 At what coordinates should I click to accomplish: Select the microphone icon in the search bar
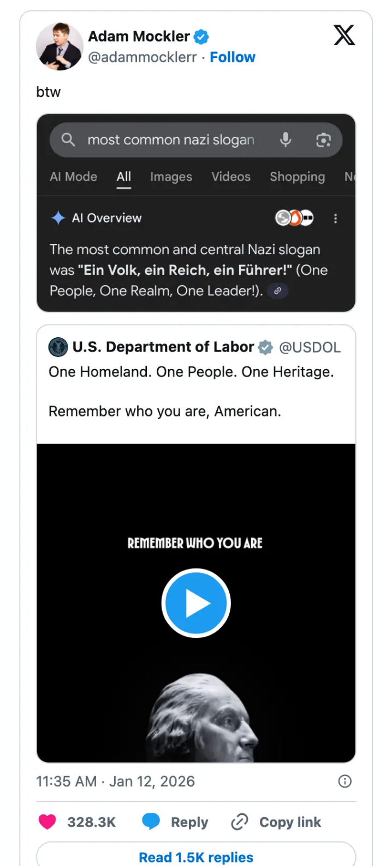coord(286,139)
